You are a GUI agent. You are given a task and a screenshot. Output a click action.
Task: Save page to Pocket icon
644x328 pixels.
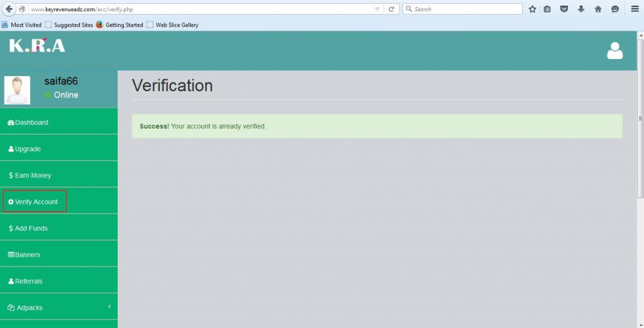565,9
